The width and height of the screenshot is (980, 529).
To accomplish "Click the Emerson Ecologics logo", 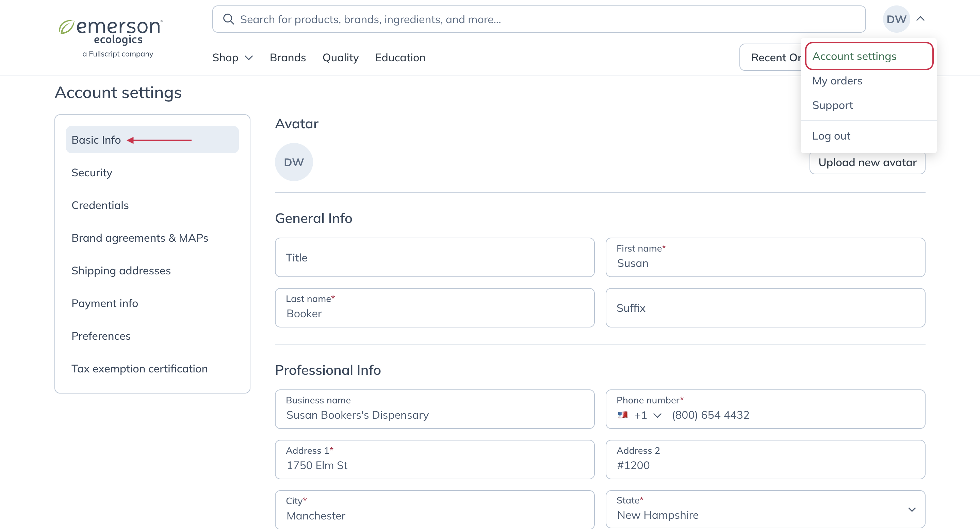I will [x=111, y=38].
